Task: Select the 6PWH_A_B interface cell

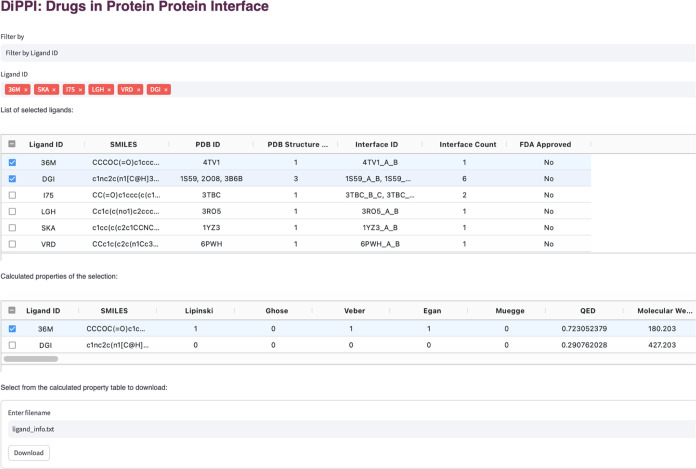Action: coord(380,244)
